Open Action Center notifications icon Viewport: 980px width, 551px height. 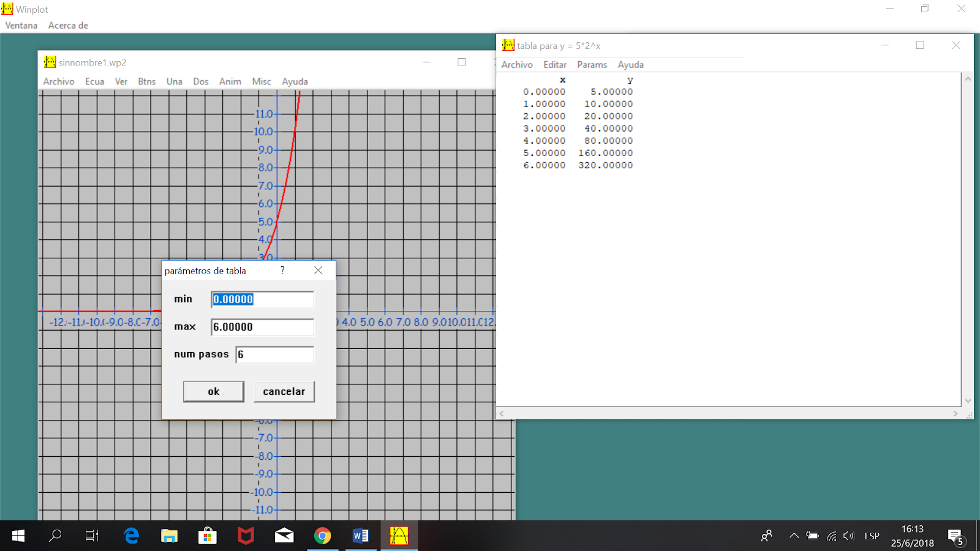click(x=957, y=537)
